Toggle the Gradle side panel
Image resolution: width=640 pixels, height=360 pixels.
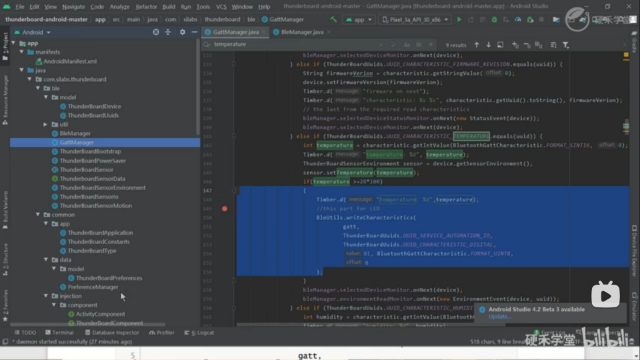[x=635, y=42]
